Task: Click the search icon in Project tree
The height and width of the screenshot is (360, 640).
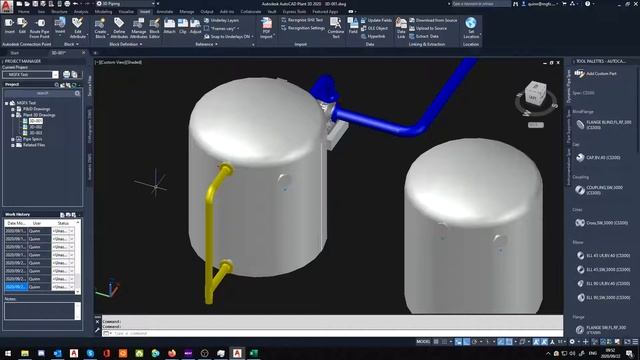Action: click(77, 93)
